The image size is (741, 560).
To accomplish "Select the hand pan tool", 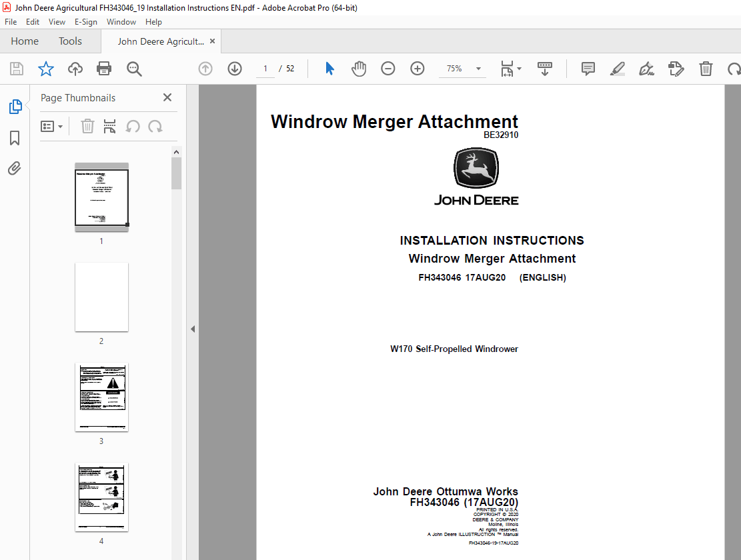I will tap(359, 69).
